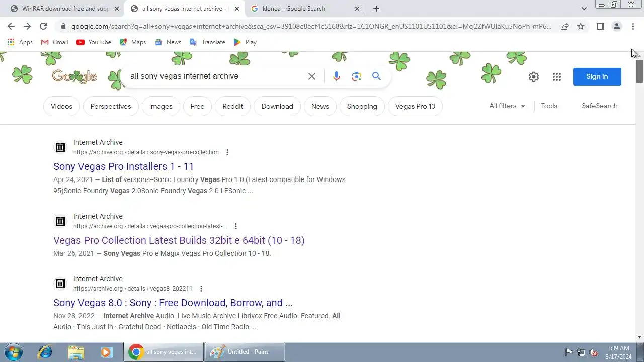Screen dimensions: 644x362
Task: Apply the Vegas Pro 13 chip
Action: (x=415, y=106)
